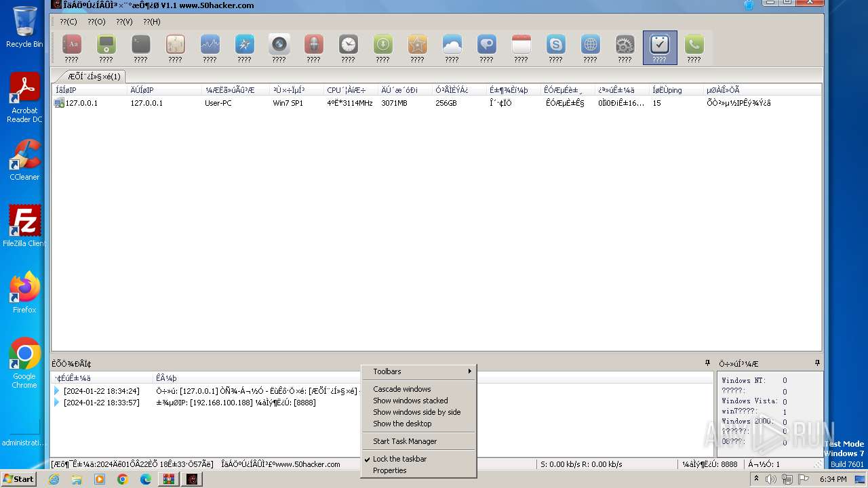Viewport: 868px width, 488px height.
Task: Click Windows Vista count in statistics panel
Action: (785, 401)
